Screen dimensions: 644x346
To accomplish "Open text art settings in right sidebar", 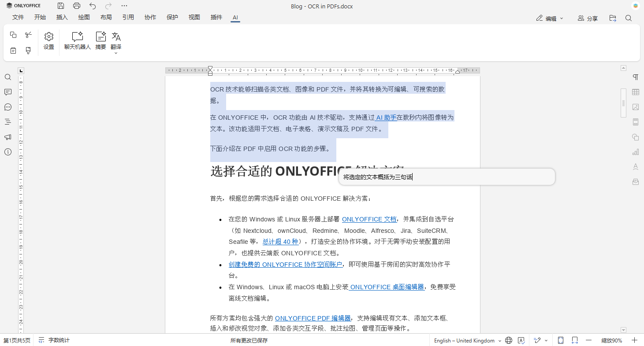I will tap(636, 167).
